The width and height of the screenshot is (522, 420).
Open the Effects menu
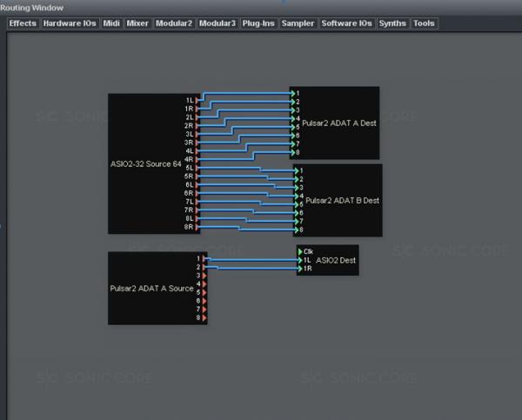click(23, 23)
